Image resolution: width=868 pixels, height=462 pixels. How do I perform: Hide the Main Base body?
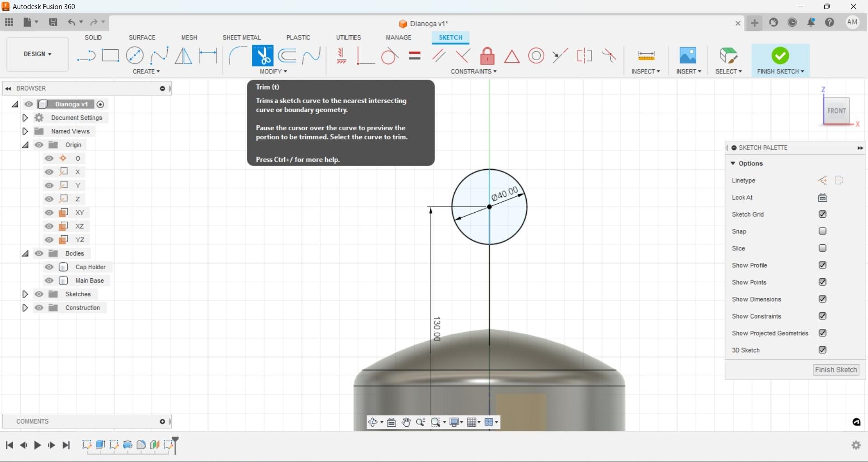49,281
